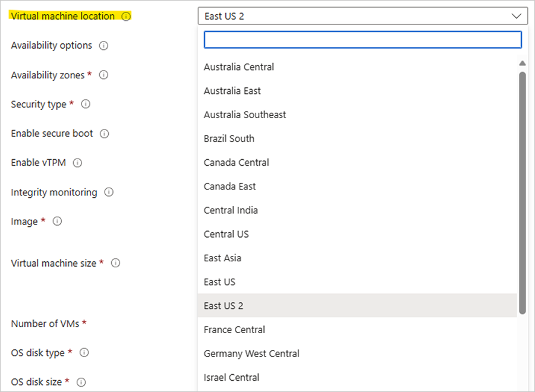Click info icon next to Availability options
This screenshot has width=535, height=392.
(103, 46)
